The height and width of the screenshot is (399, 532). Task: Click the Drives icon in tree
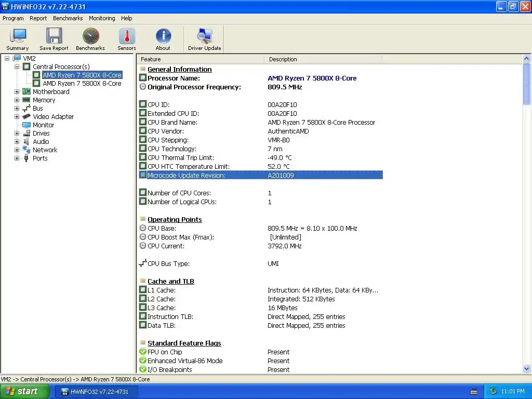(x=26, y=134)
